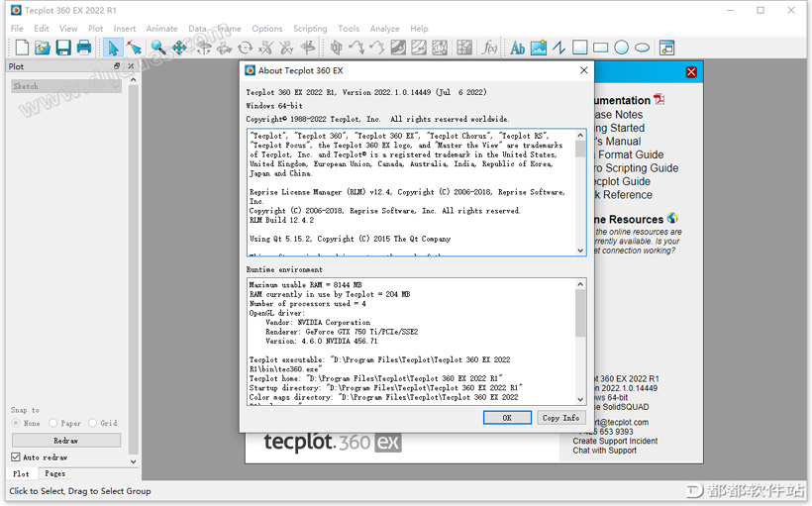Open the Animate menu
The width and height of the screenshot is (812, 506).
pos(161,29)
